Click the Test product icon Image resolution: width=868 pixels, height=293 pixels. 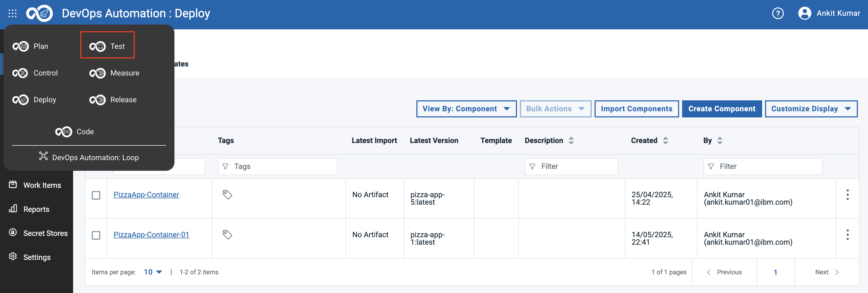(x=97, y=46)
